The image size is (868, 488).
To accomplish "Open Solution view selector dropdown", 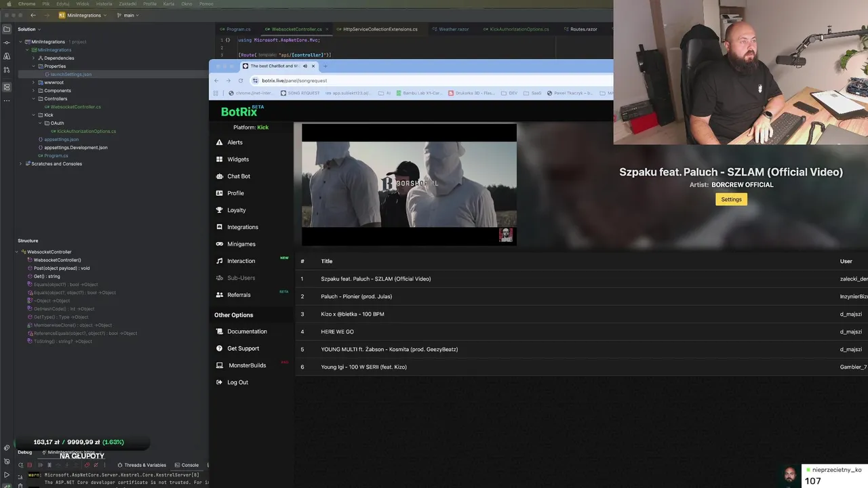I will pos(29,29).
